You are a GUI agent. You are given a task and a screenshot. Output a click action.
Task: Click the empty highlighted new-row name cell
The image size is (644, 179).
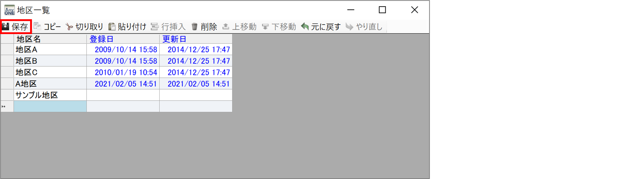[x=50, y=106]
